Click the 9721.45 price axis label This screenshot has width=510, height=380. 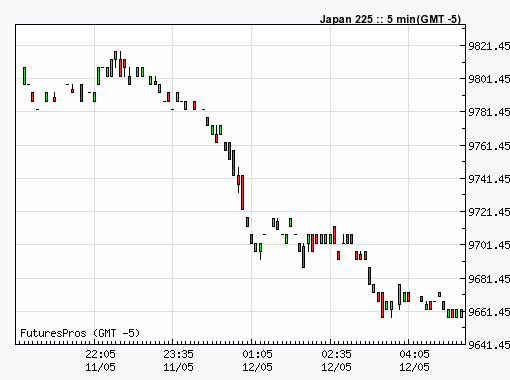[489, 212]
